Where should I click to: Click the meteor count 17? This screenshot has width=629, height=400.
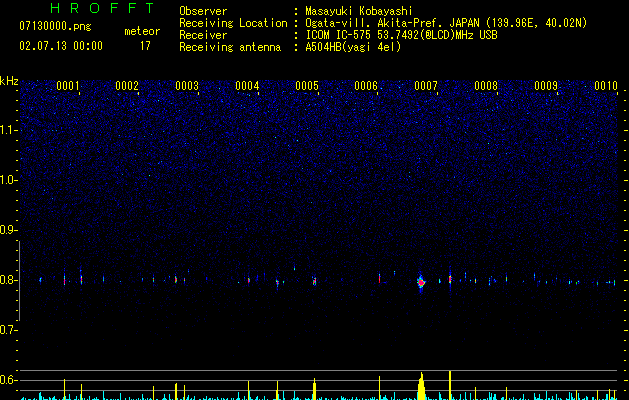pos(145,46)
